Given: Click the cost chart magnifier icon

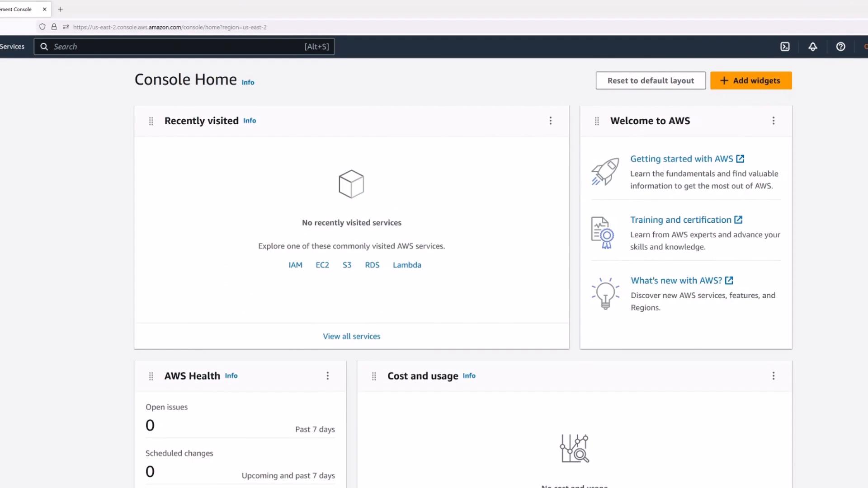Looking at the screenshot, I should pos(574,448).
